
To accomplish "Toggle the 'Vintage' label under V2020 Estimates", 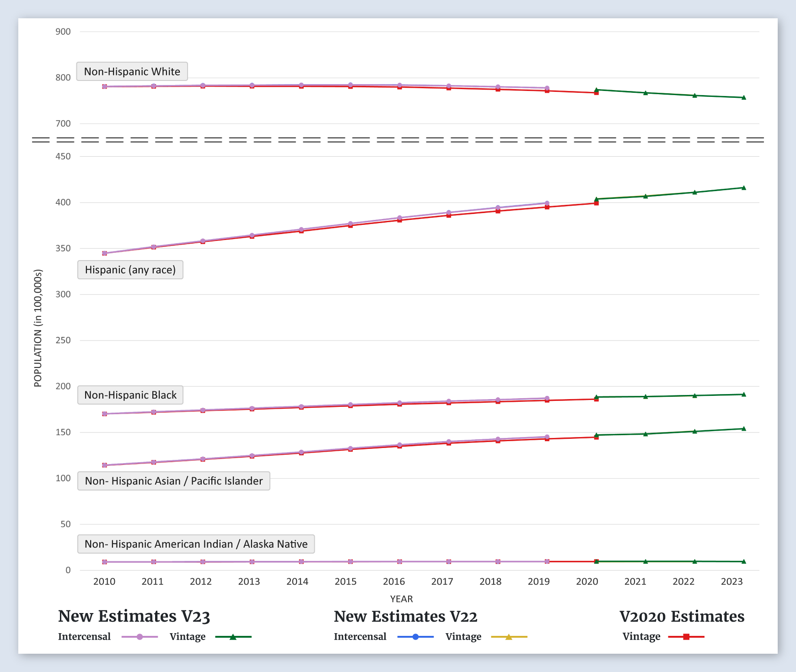I will 641,637.
